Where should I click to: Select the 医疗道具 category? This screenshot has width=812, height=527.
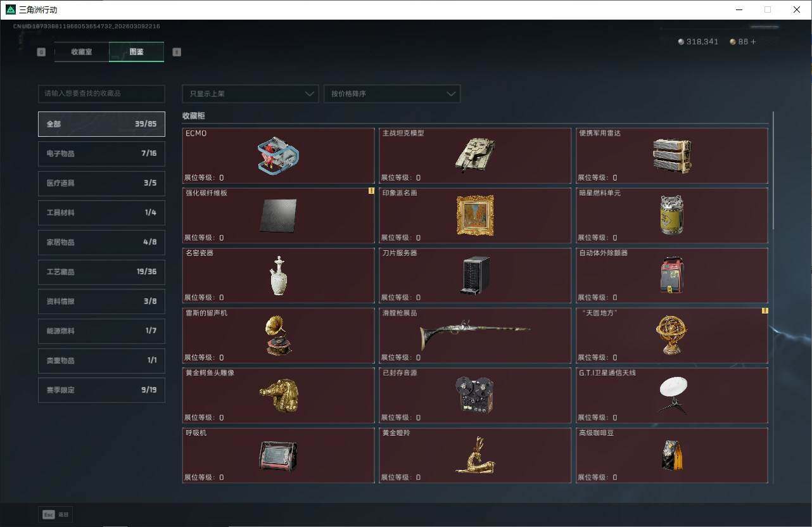coord(101,183)
